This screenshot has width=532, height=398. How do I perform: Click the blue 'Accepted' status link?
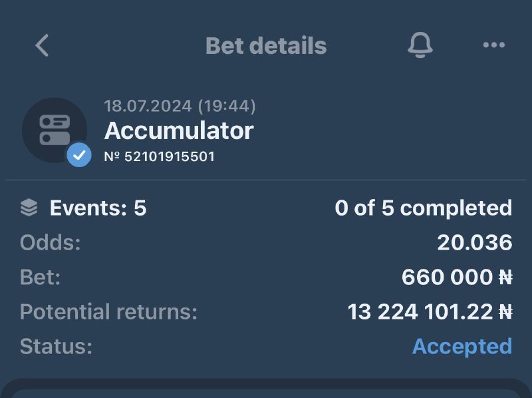click(x=462, y=347)
